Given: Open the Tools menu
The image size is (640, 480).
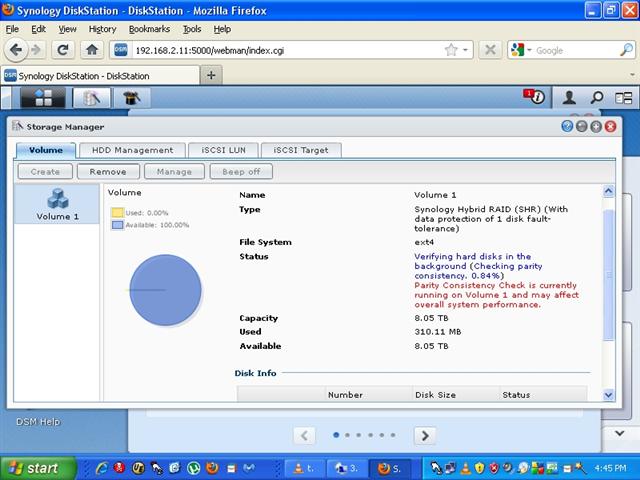Looking at the screenshot, I should click(192, 29).
